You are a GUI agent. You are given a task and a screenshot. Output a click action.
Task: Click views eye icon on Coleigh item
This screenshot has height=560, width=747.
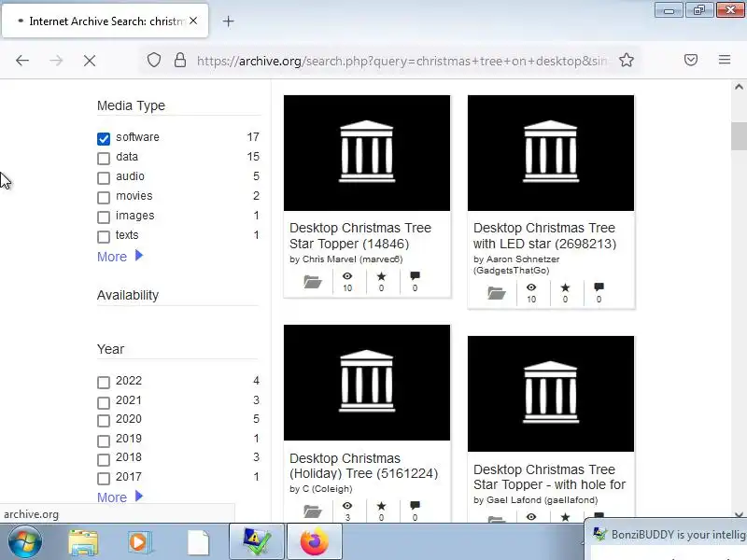(x=347, y=506)
